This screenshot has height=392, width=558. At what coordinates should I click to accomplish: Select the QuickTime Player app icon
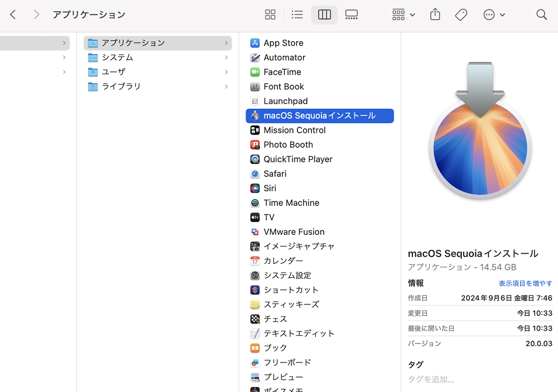255,159
